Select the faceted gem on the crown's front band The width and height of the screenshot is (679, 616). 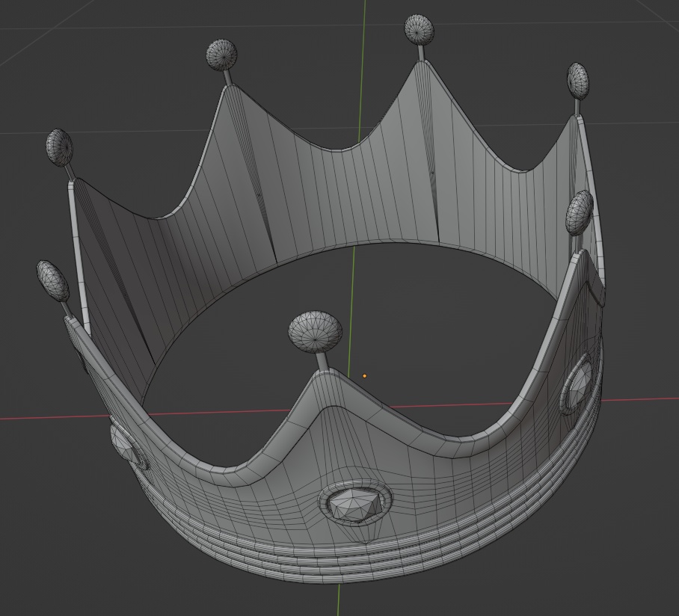pyautogui.click(x=355, y=504)
